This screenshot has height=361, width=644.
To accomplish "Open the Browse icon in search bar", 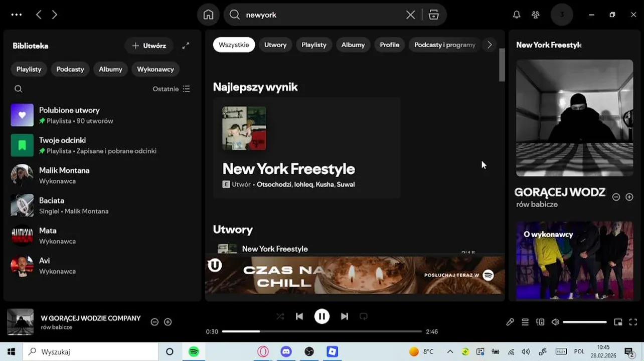I will [434, 15].
